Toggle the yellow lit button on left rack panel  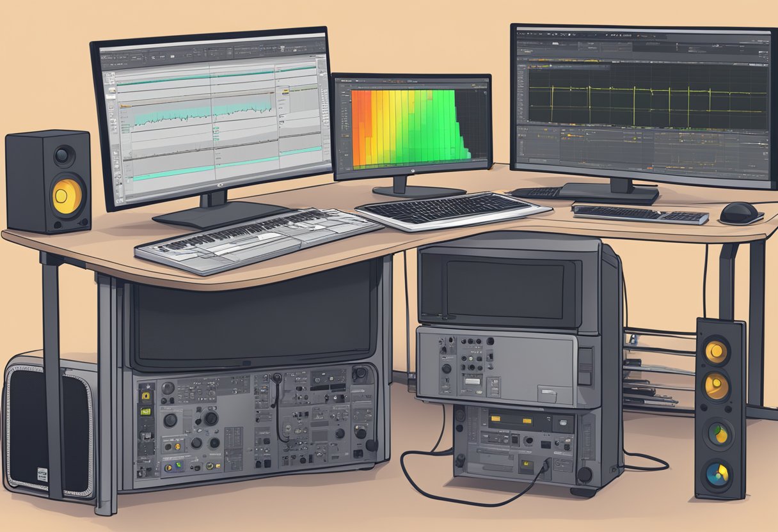[x=146, y=396]
